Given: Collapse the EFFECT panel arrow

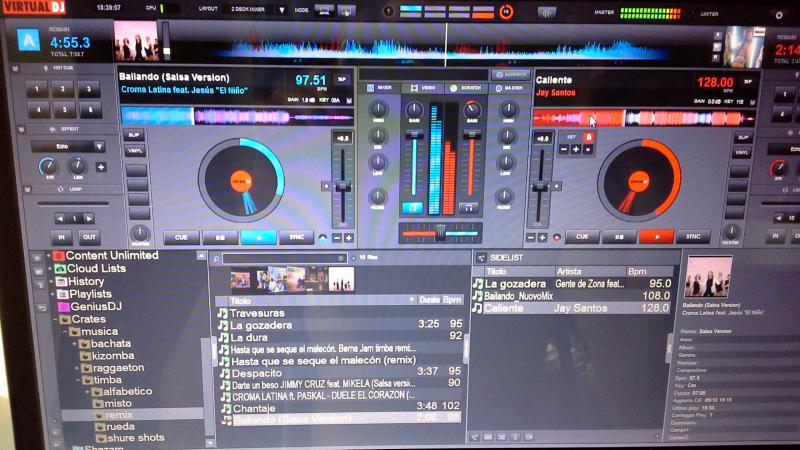Looking at the screenshot, I should click(21, 130).
